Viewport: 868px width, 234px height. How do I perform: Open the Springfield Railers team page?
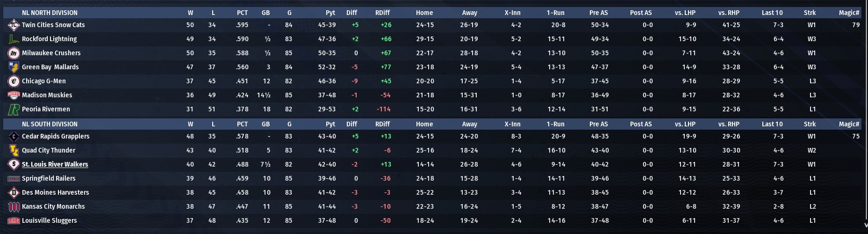pos(49,178)
